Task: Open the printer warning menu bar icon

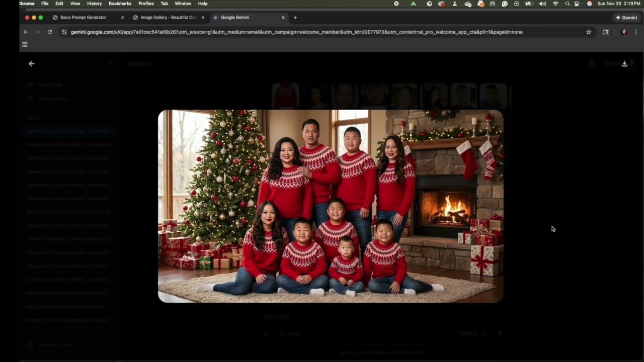Action: tap(481, 4)
